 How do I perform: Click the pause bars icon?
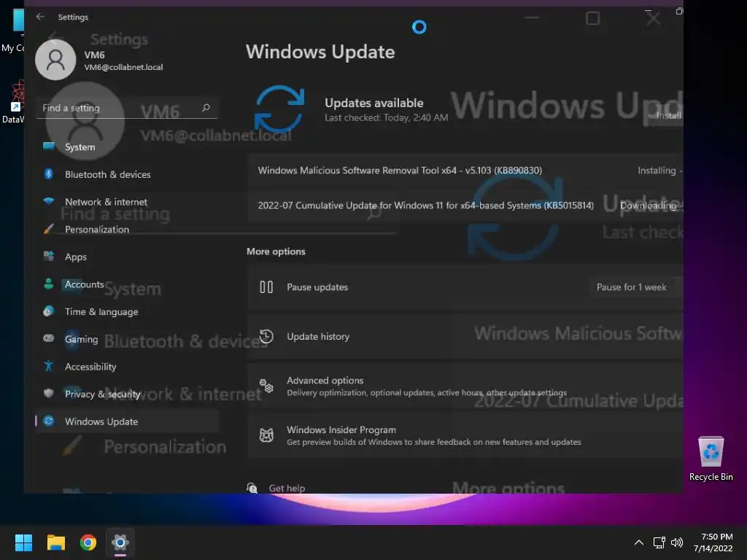266,287
